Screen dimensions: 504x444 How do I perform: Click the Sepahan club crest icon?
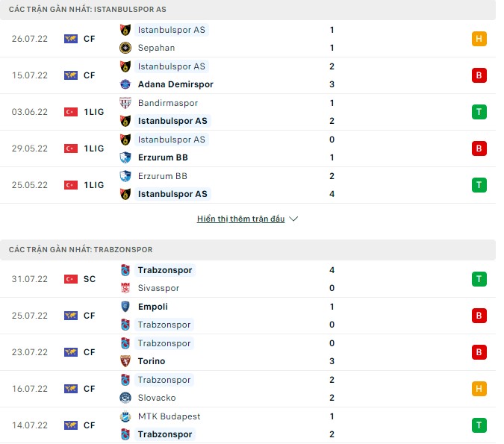point(125,48)
